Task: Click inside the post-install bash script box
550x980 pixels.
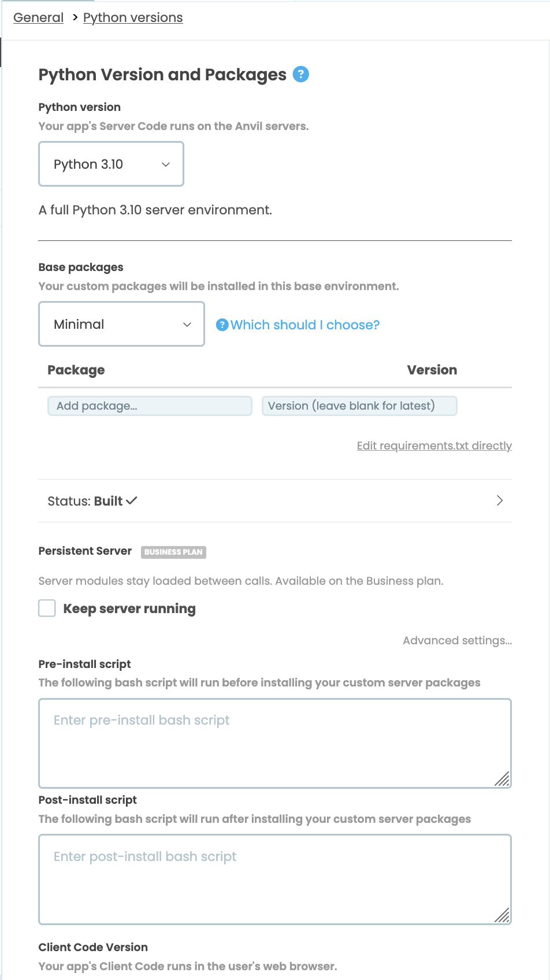Action: pyautogui.click(x=275, y=879)
